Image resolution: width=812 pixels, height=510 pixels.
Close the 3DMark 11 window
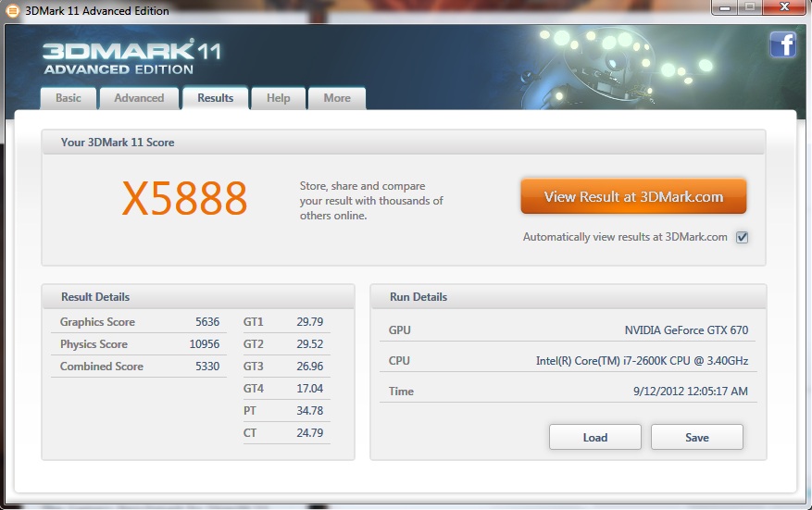(x=784, y=7)
